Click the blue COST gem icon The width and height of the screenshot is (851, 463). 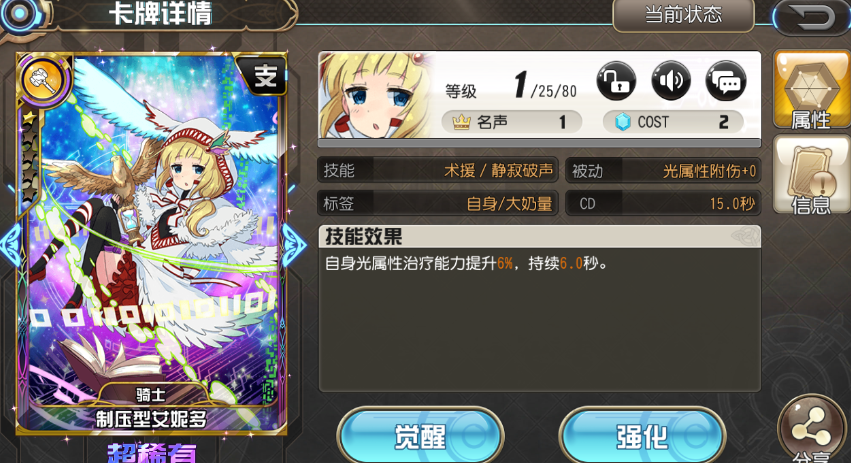tap(623, 122)
